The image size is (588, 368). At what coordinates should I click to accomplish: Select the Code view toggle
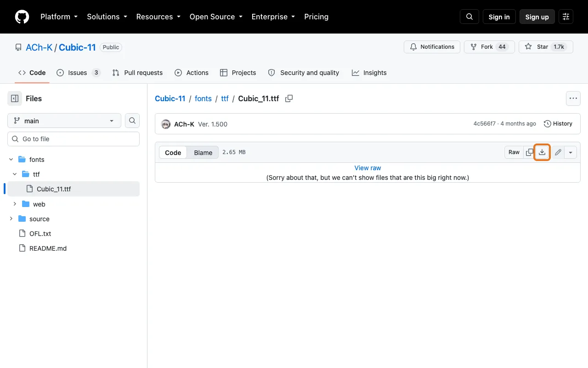[x=173, y=152]
